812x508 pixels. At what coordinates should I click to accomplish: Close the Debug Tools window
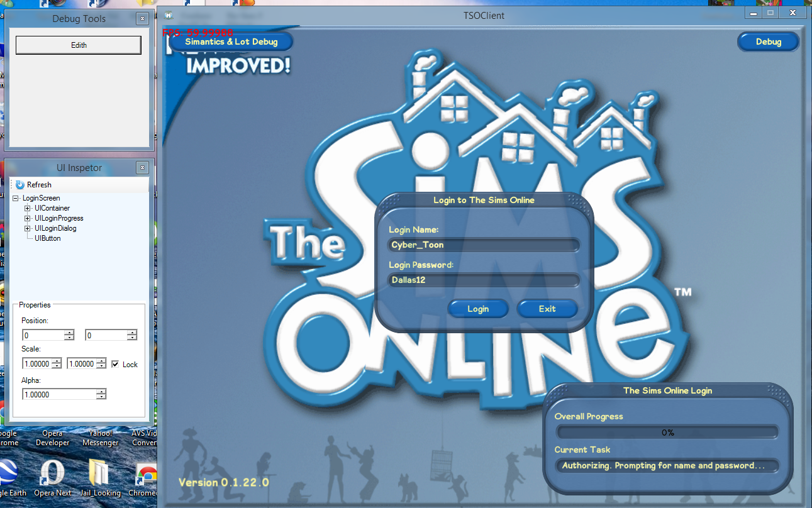pyautogui.click(x=143, y=19)
